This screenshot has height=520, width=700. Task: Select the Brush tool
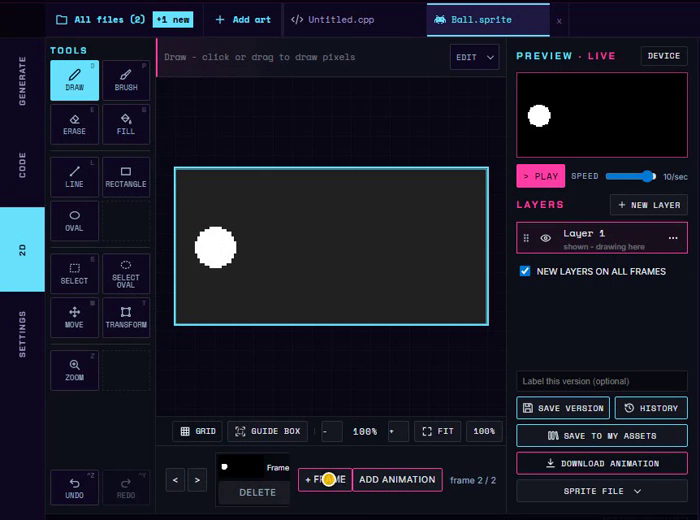click(126, 80)
